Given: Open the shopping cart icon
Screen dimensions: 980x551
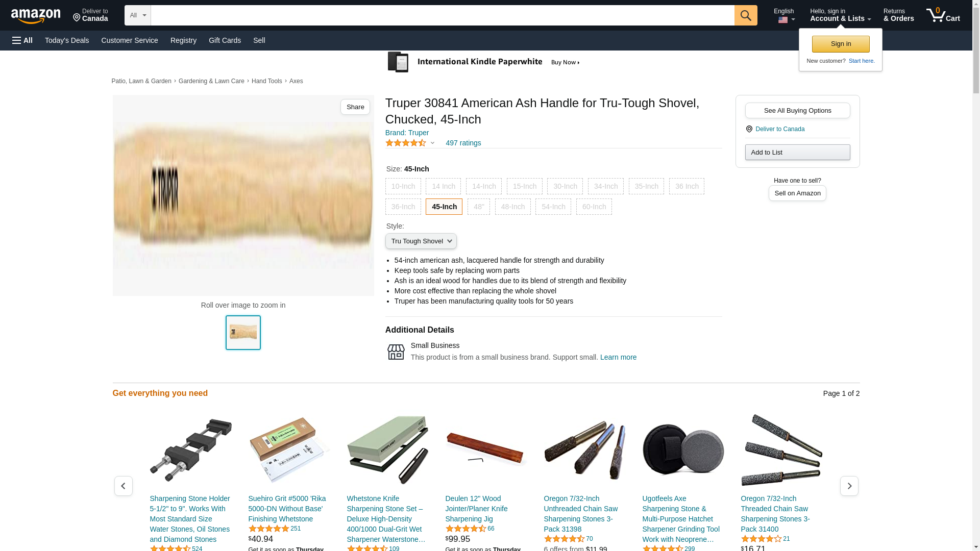Looking at the screenshot, I should [943, 15].
